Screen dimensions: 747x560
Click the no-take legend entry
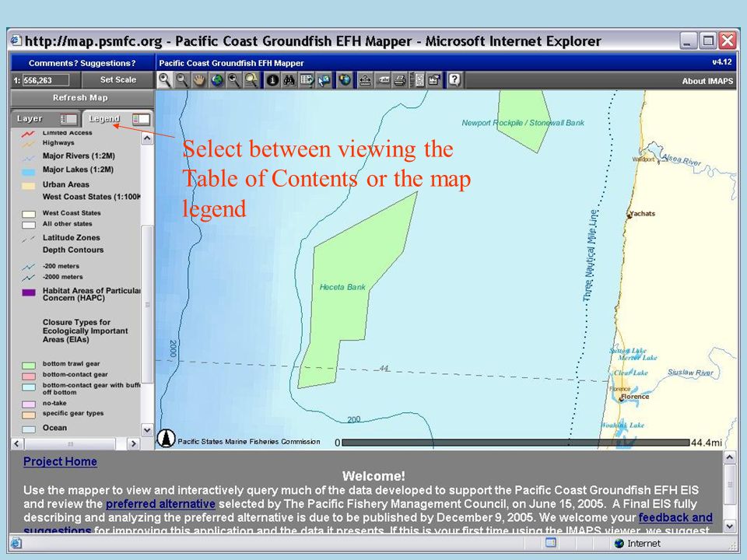coord(54,403)
